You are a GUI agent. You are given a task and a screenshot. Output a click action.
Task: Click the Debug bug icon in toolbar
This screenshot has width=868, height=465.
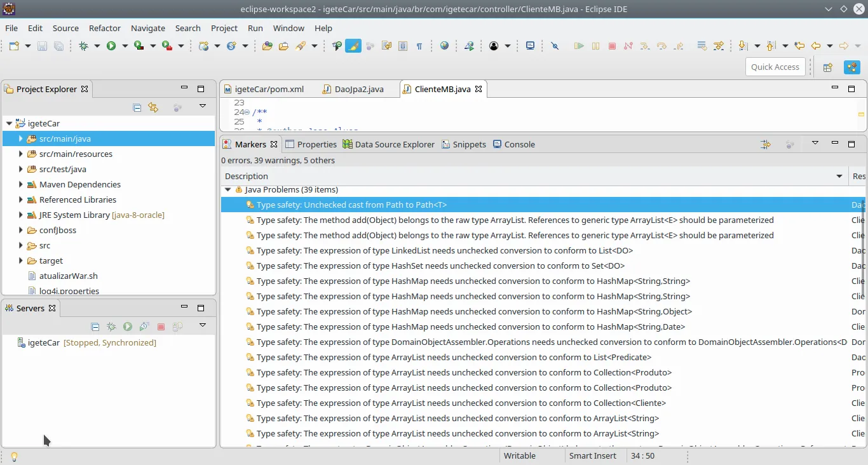click(x=83, y=46)
